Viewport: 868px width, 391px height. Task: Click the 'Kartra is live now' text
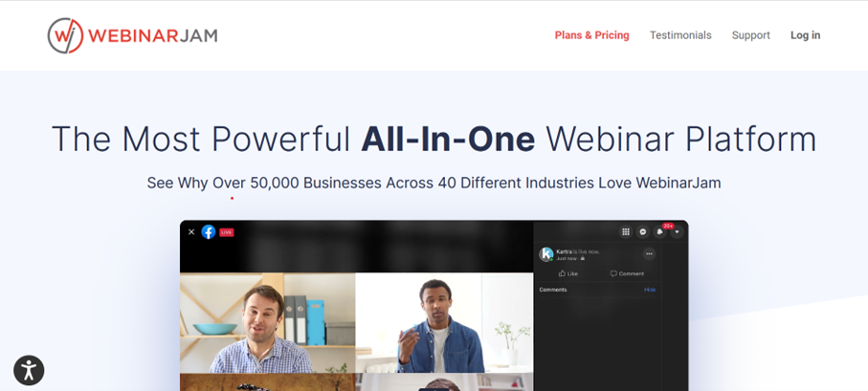(x=578, y=251)
